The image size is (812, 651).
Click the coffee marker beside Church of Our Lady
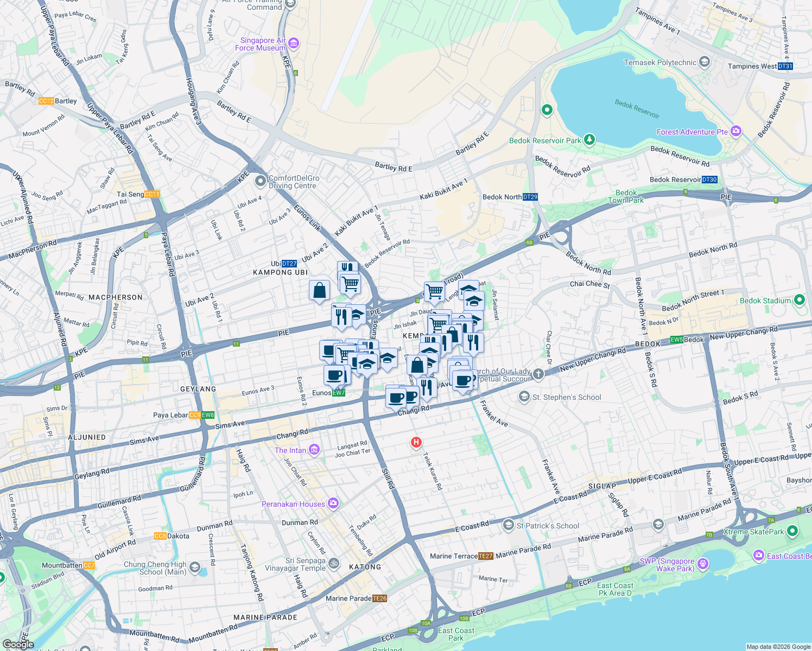[463, 381]
